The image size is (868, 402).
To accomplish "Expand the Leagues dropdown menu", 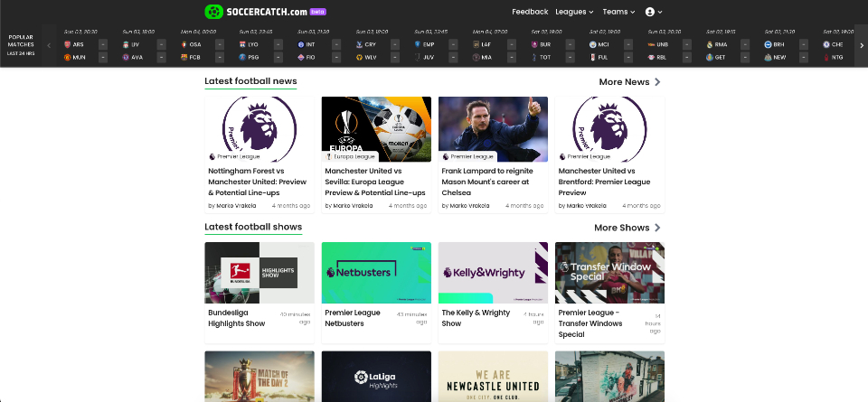I will coord(574,12).
